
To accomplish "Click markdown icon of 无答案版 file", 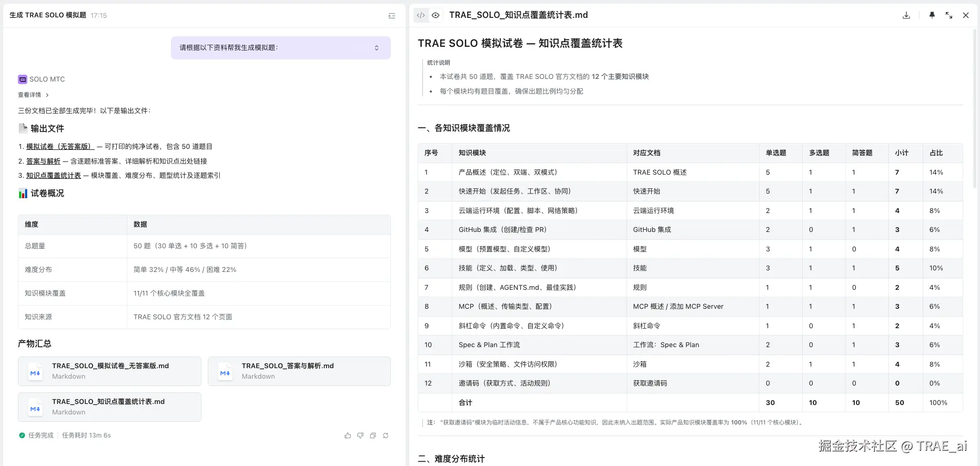I will pyautogui.click(x=35, y=372).
